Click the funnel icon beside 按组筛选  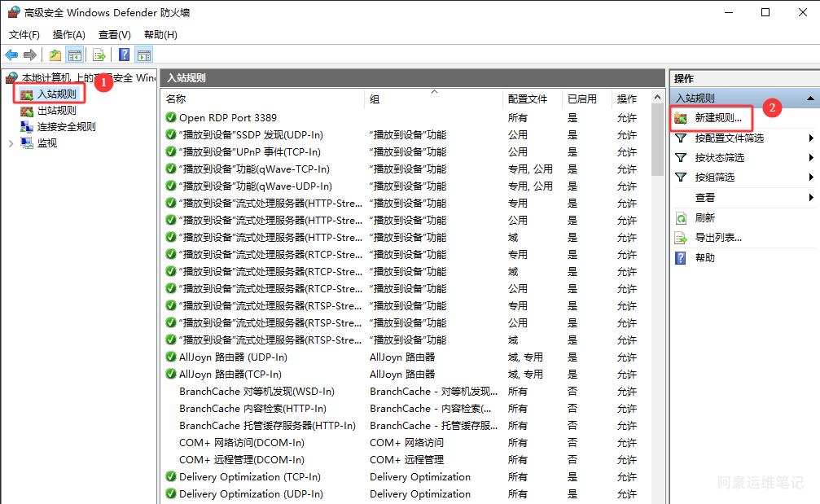click(x=681, y=177)
